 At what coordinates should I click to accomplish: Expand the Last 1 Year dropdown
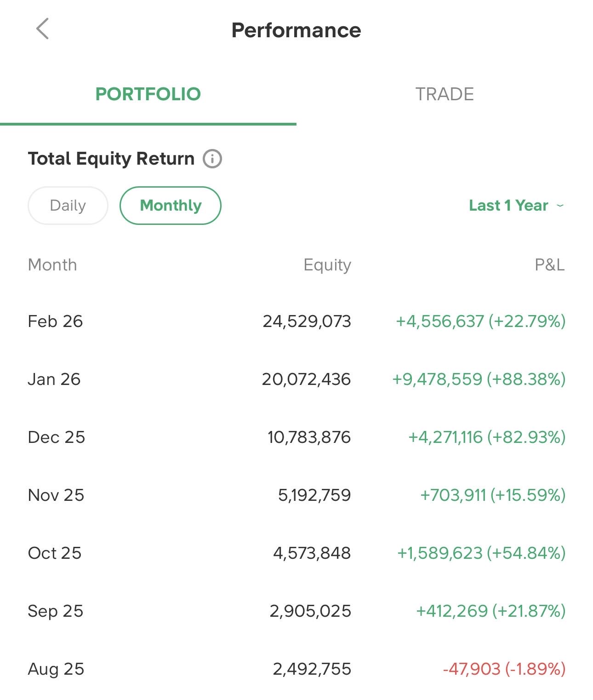click(509, 206)
